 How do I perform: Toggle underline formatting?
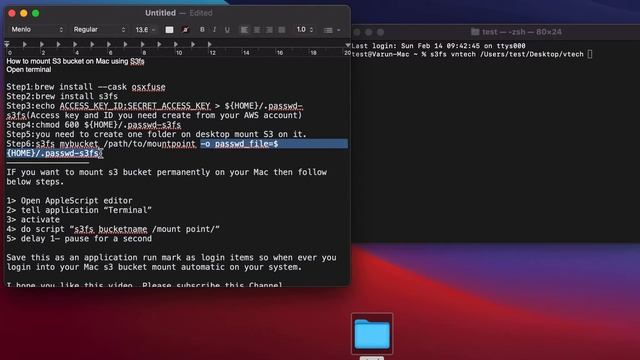pos(227,30)
